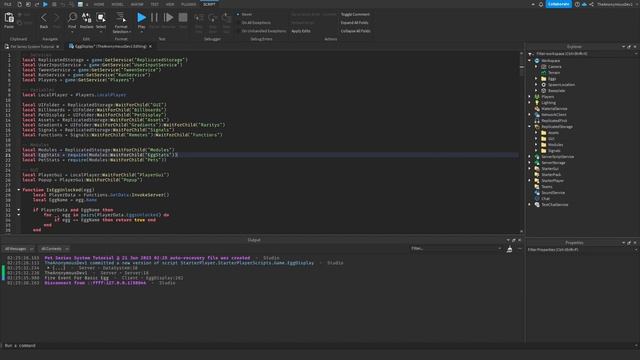Clear output with the broom icon

[x=509, y=249]
